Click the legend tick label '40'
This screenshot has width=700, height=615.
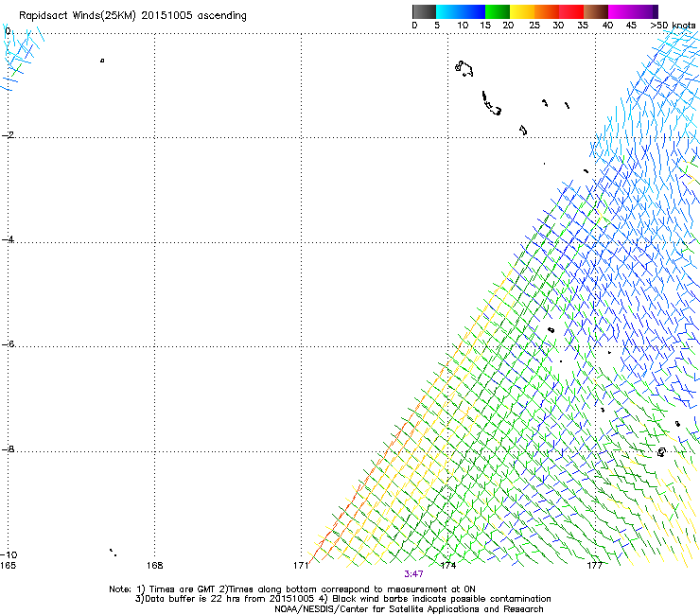pos(607,26)
